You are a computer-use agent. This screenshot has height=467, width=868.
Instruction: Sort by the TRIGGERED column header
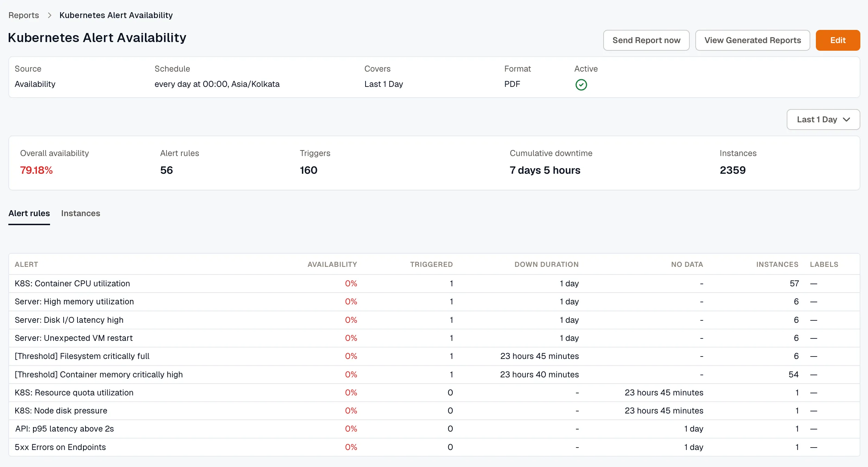point(431,264)
